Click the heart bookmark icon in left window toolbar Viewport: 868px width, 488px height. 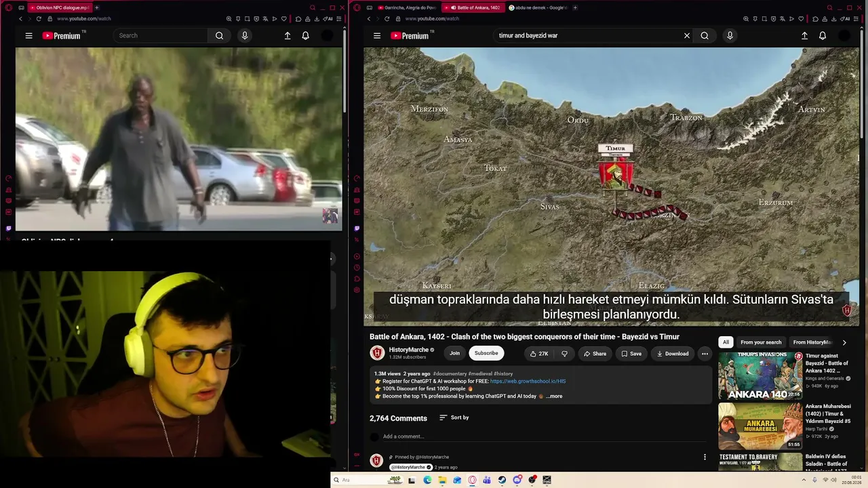284,19
